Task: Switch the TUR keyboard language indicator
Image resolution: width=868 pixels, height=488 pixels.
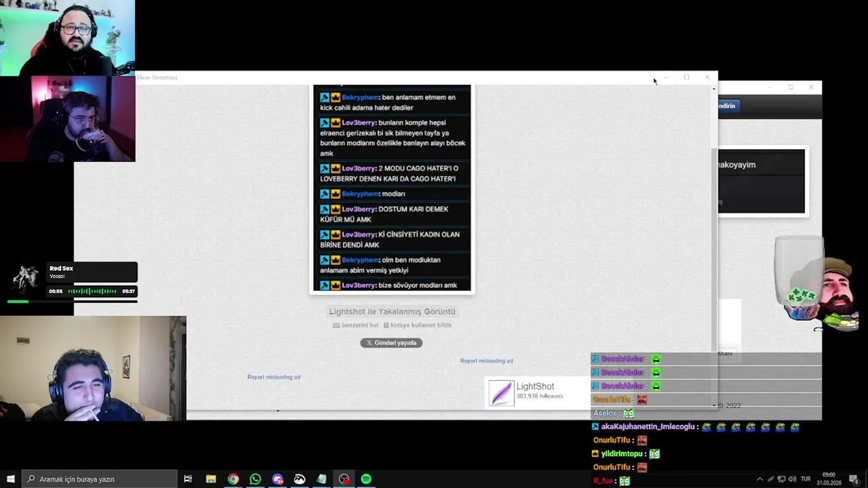Action: click(806, 479)
